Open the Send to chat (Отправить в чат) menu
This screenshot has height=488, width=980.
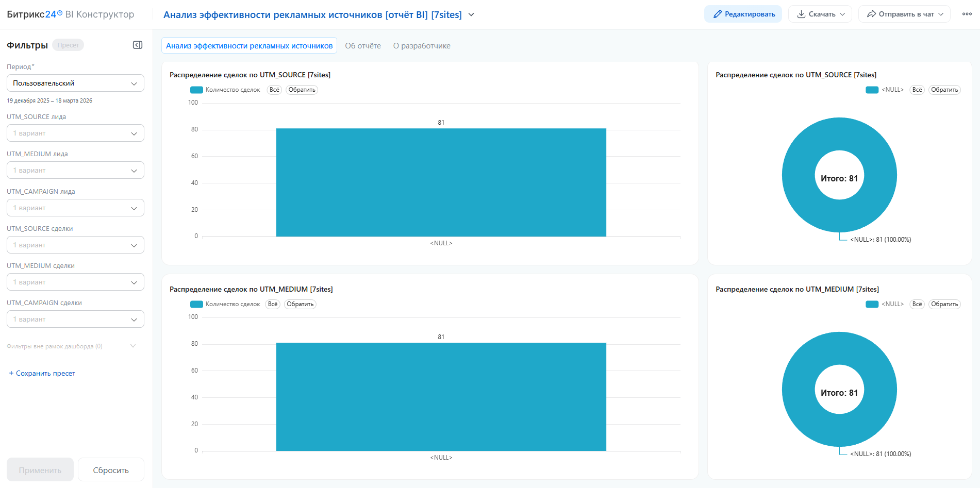point(904,14)
